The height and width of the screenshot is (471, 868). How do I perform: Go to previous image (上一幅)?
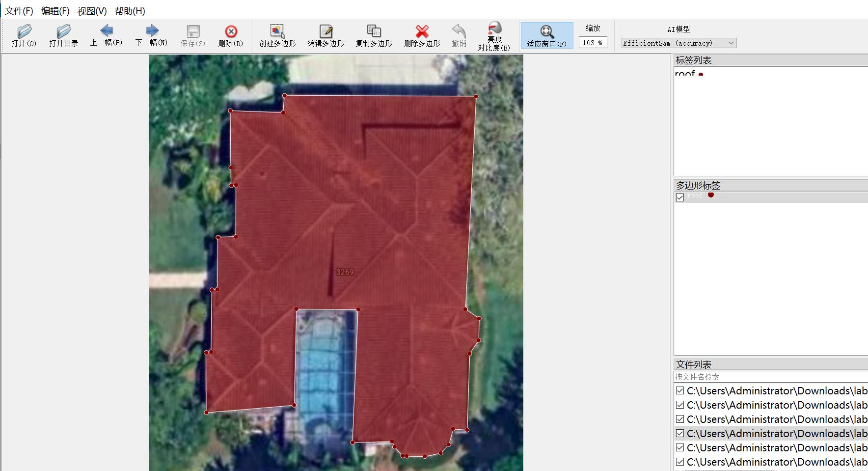[x=106, y=31]
